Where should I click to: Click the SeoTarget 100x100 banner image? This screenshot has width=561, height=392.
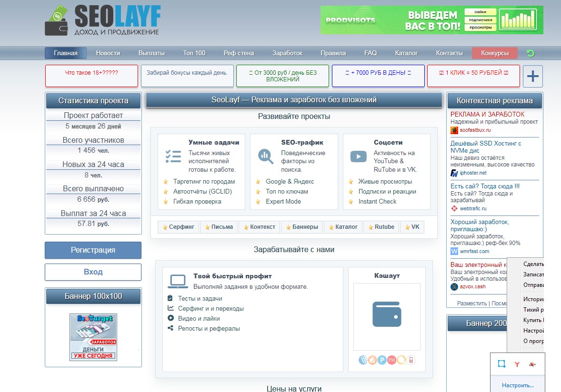(x=93, y=337)
